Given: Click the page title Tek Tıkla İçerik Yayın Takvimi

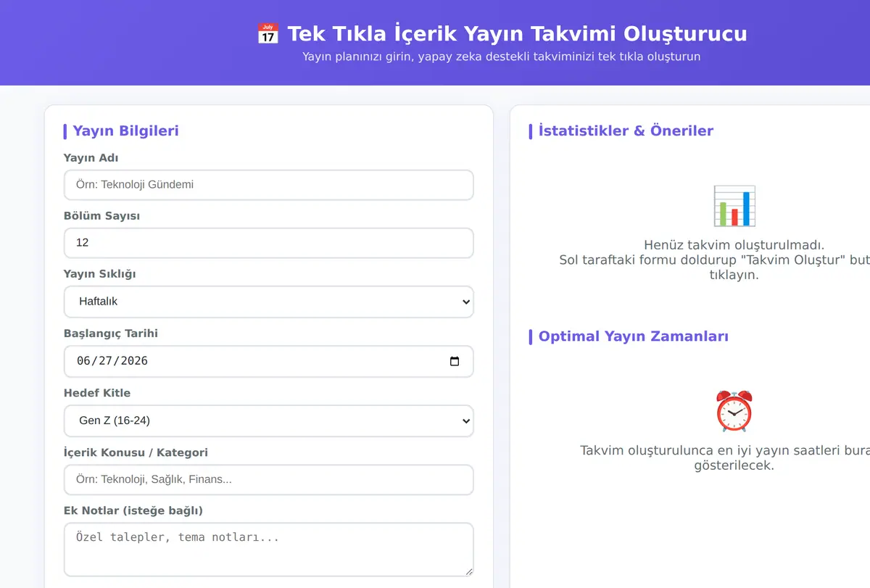Looking at the screenshot, I should [517, 33].
